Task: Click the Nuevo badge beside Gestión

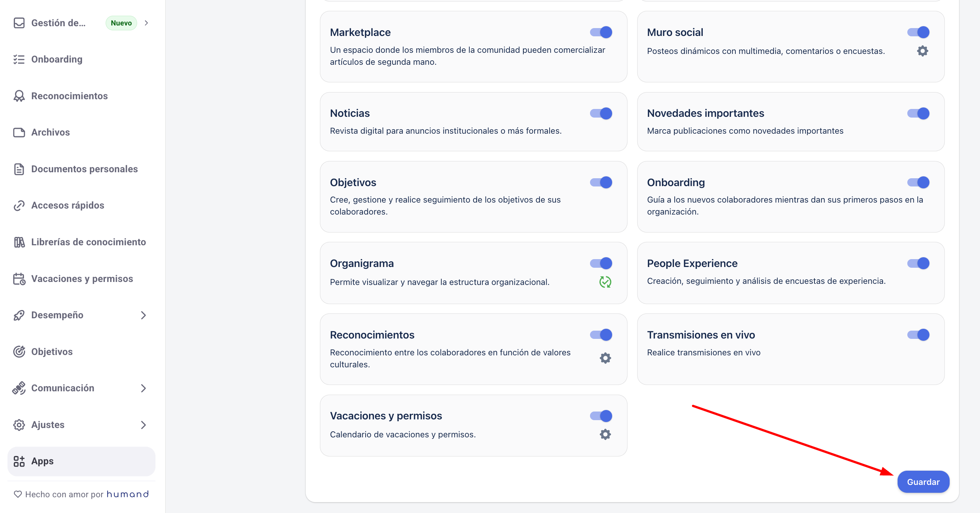Action: [x=121, y=23]
